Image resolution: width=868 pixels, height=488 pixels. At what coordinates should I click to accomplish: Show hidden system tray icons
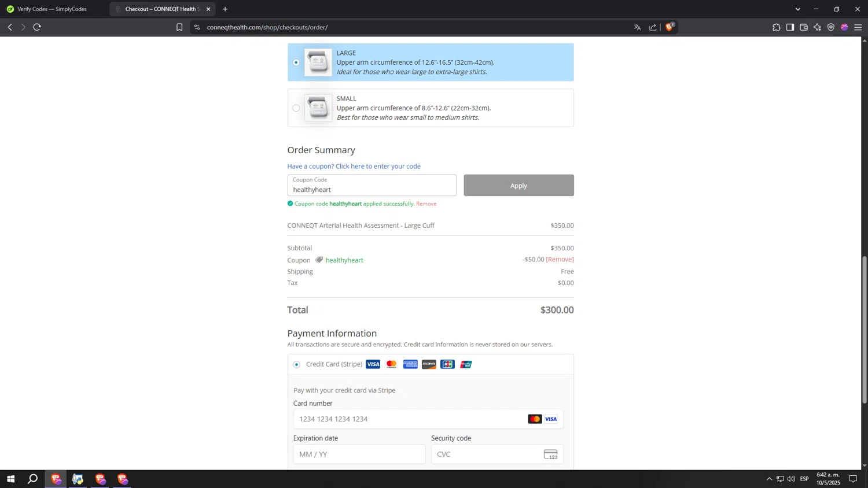click(769, 479)
